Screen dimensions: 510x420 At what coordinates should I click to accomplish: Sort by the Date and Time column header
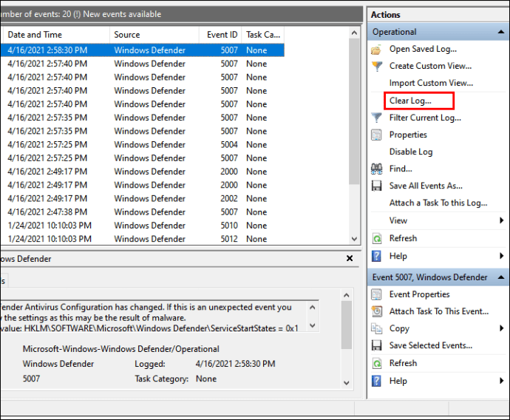click(x=56, y=35)
